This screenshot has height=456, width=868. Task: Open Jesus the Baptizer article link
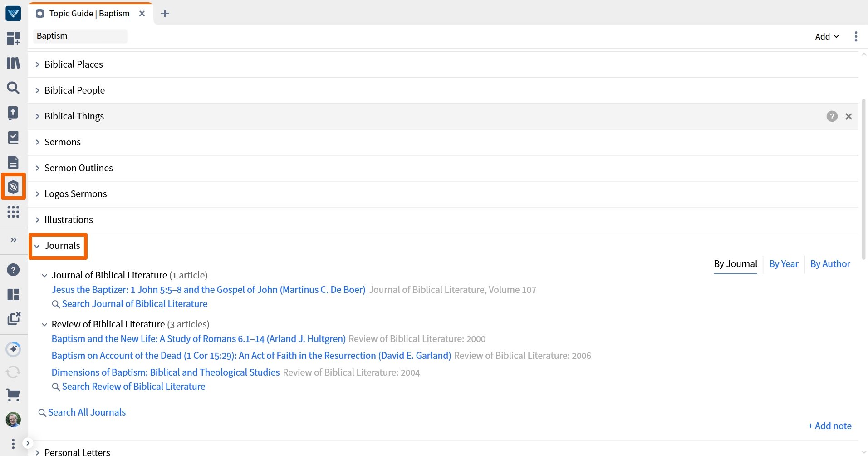click(x=208, y=290)
